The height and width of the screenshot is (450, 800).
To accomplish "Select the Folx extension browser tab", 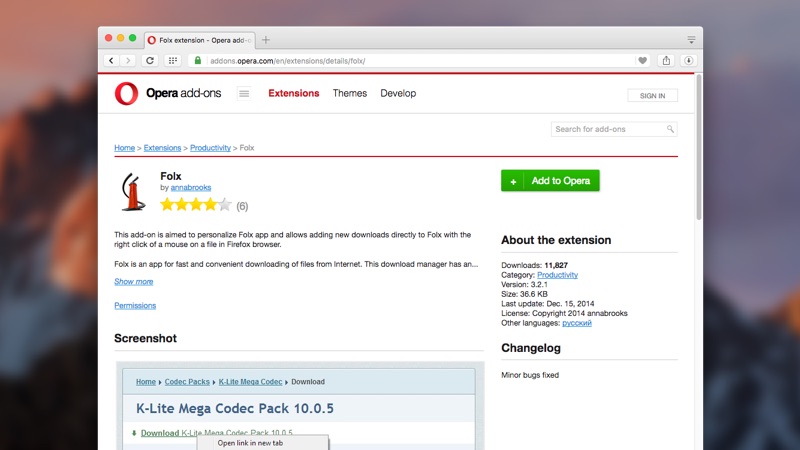I will coord(201,40).
